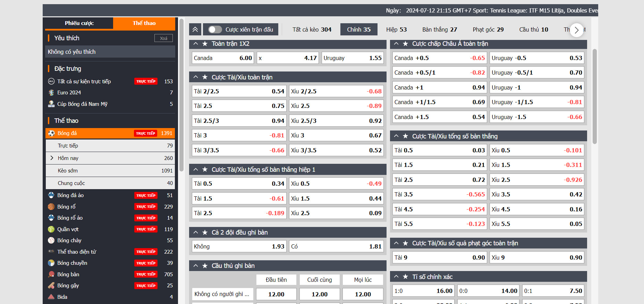Click the Bóng đá soccer ball icon
Image resolution: width=644 pixels, height=304 pixels.
click(51, 133)
